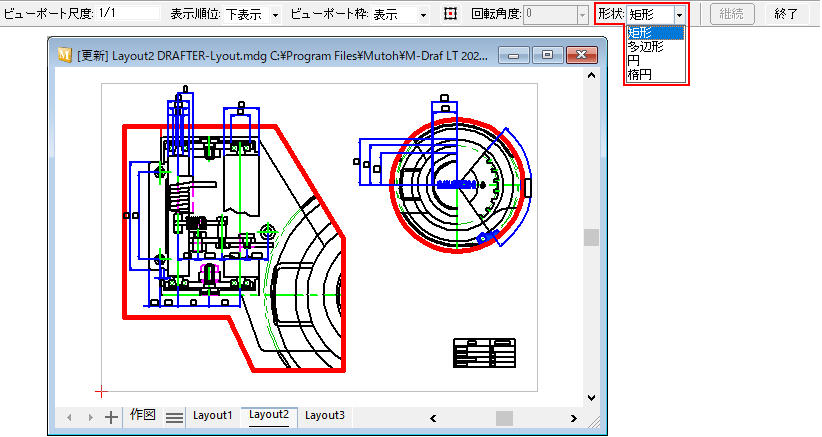Click the viewport frame center icon
The width and height of the screenshot is (822, 437).
pos(450,14)
